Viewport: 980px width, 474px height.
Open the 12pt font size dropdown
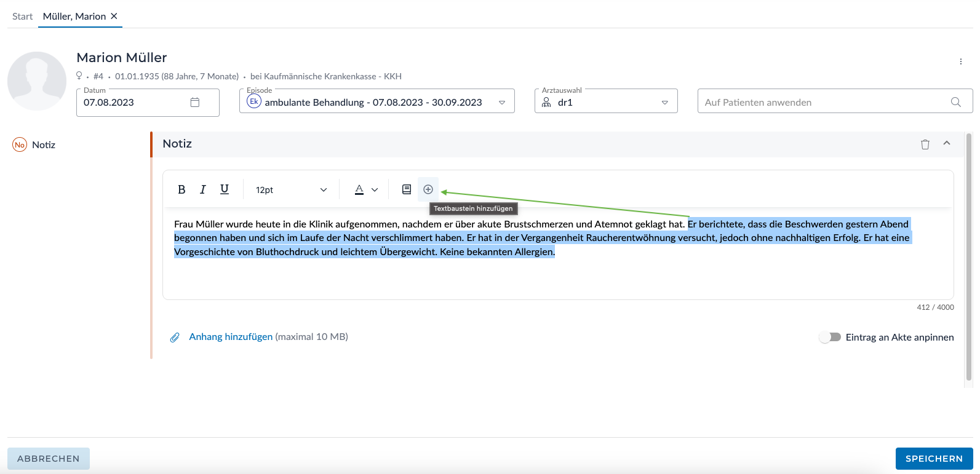[x=291, y=190]
